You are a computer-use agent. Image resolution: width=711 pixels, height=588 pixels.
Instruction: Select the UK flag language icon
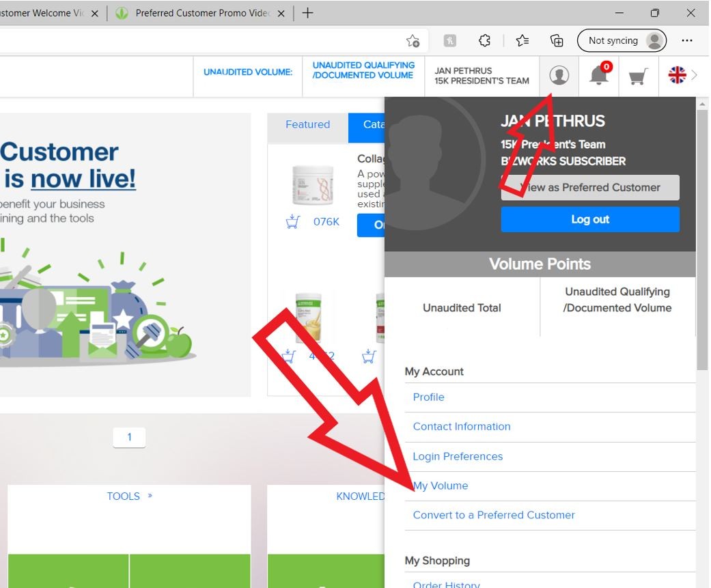tap(677, 75)
